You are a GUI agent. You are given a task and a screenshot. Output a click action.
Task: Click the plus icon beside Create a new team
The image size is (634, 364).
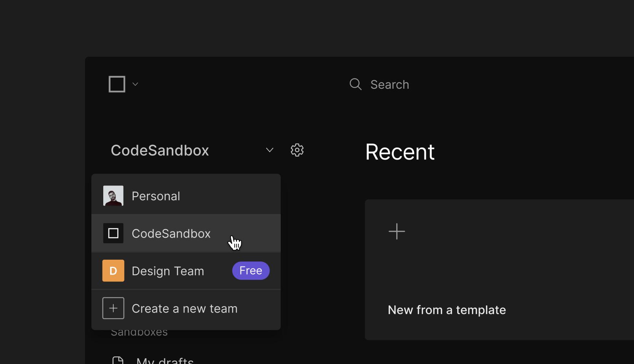tap(113, 308)
